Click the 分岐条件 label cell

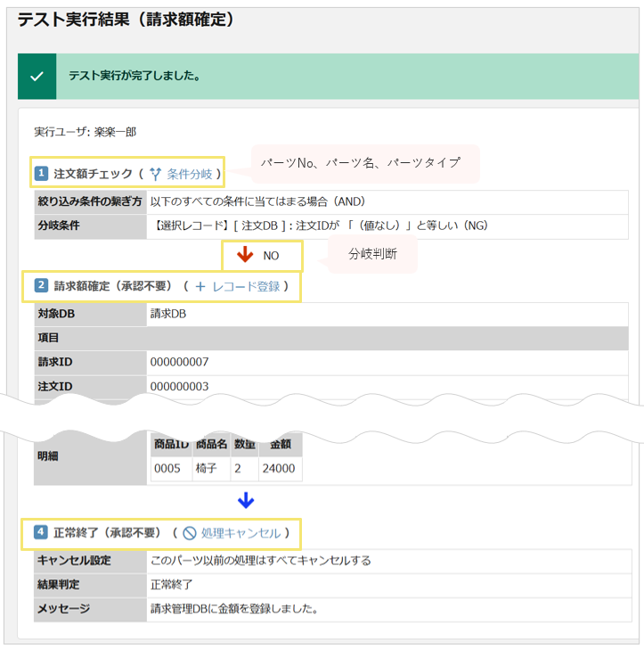click(x=91, y=226)
